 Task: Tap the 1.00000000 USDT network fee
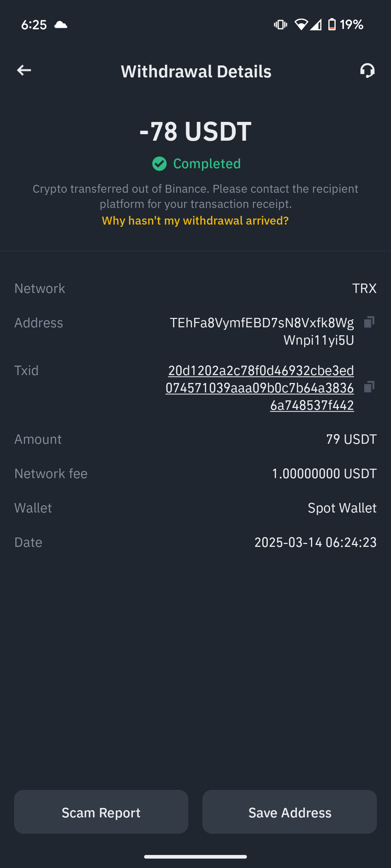pos(324,474)
